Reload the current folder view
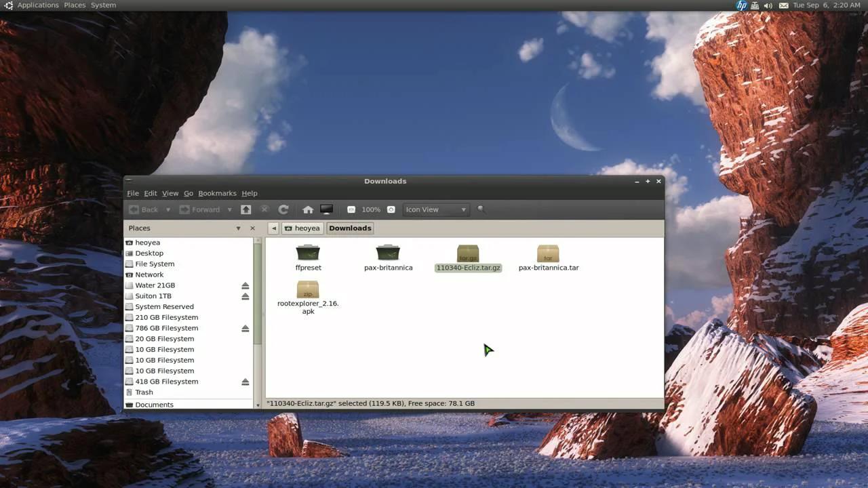The width and height of the screenshot is (868, 488). (x=283, y=209)
